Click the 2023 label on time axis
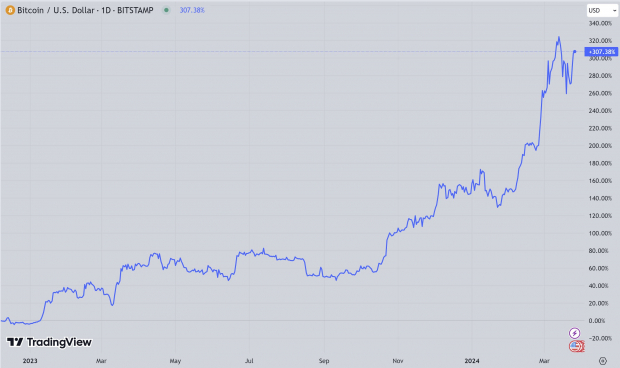 click(30, 361)
